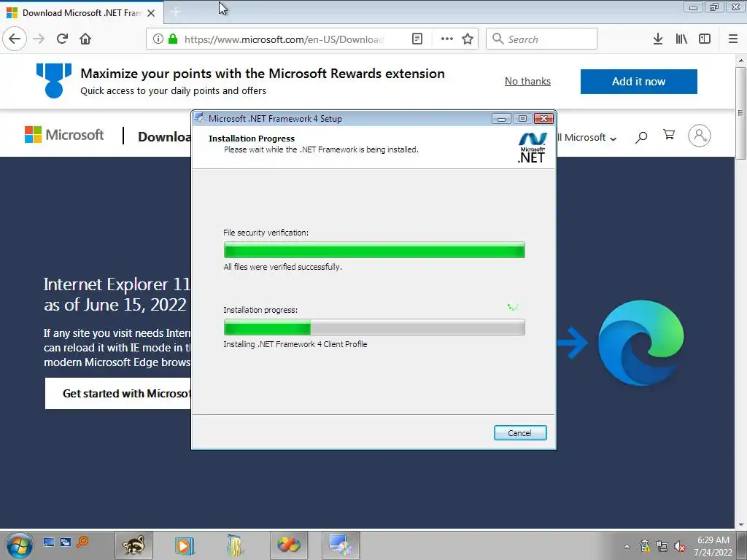Click Get started with Microsoft Edge button
This screenshot has height=560, width=747.
coord(118,393)
